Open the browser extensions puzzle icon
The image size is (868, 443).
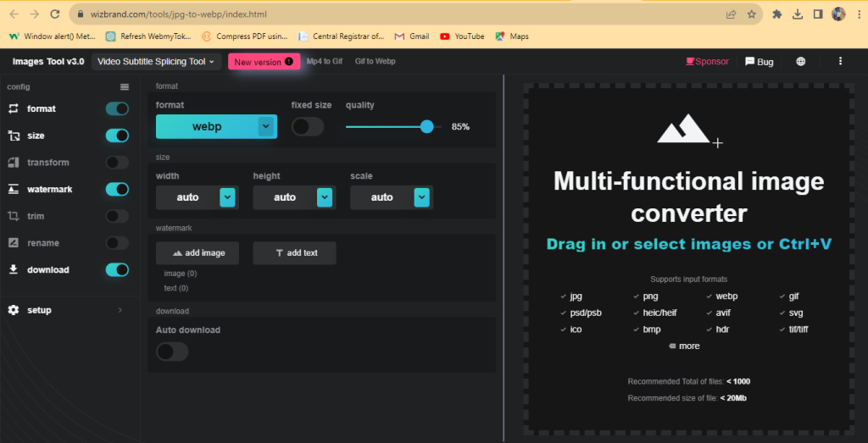tap(776, 14)
